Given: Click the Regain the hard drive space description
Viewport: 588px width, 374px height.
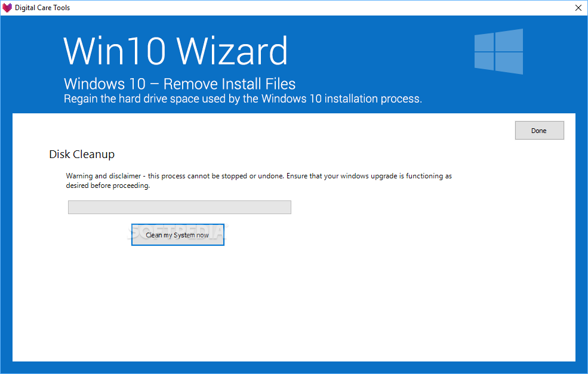Looking at the screenshot, I should [x=243, y=99].
